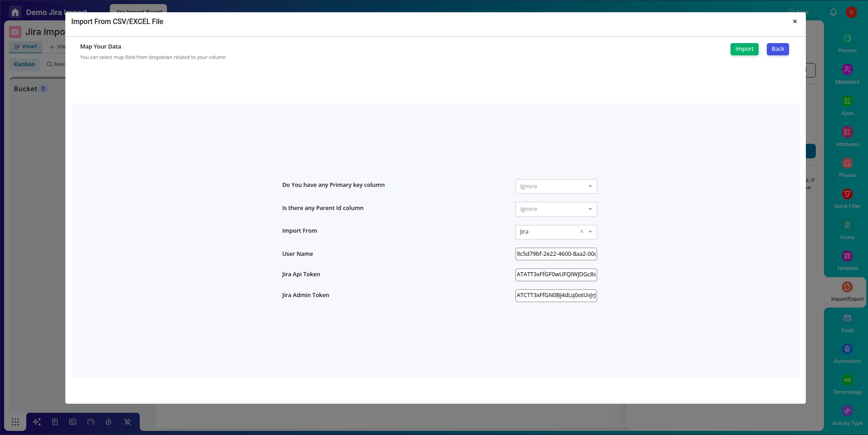Open the Activity Type sidebar icon

(x=847, y=411)
